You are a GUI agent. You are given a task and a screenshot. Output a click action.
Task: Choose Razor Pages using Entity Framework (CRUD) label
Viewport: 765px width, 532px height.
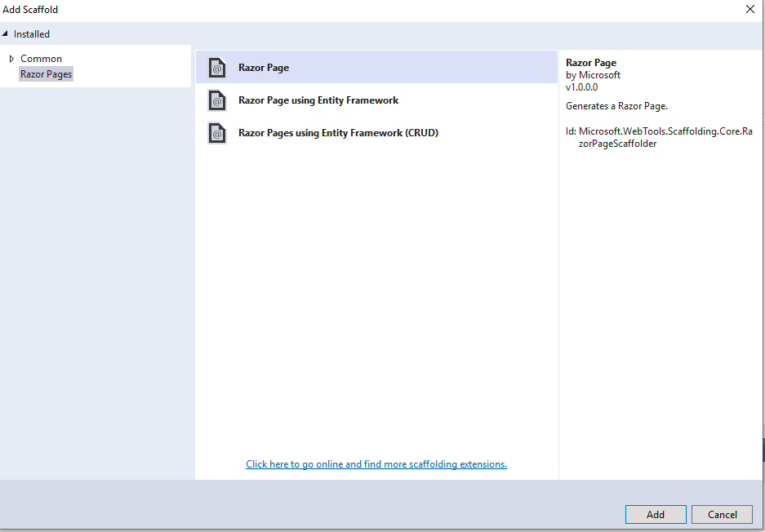click(339, 133)
